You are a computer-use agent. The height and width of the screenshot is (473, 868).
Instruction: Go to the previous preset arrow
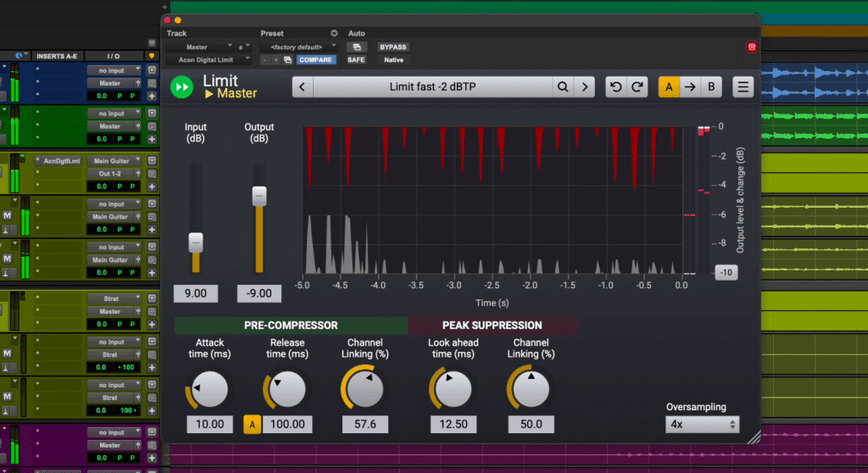tap(303, 87)
